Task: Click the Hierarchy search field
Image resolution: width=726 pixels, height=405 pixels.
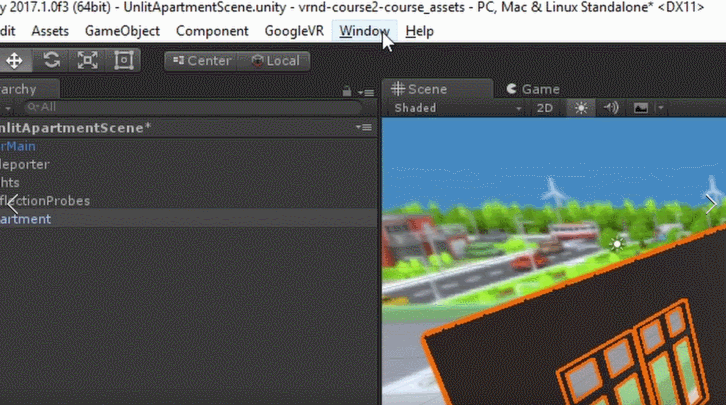Action: (195, 107)
